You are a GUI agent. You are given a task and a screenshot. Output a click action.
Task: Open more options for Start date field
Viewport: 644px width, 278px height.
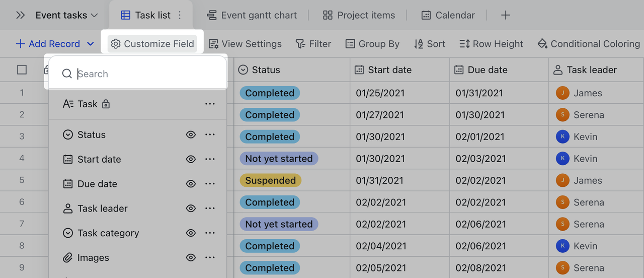[x=210, y=159]
